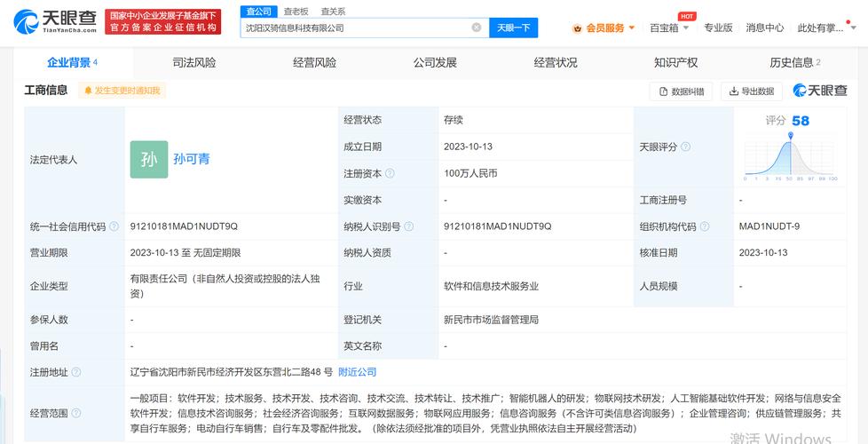868x444 pixels.
Task: Click the green 孙 avatar thumbnail
Action: [149, 160]
